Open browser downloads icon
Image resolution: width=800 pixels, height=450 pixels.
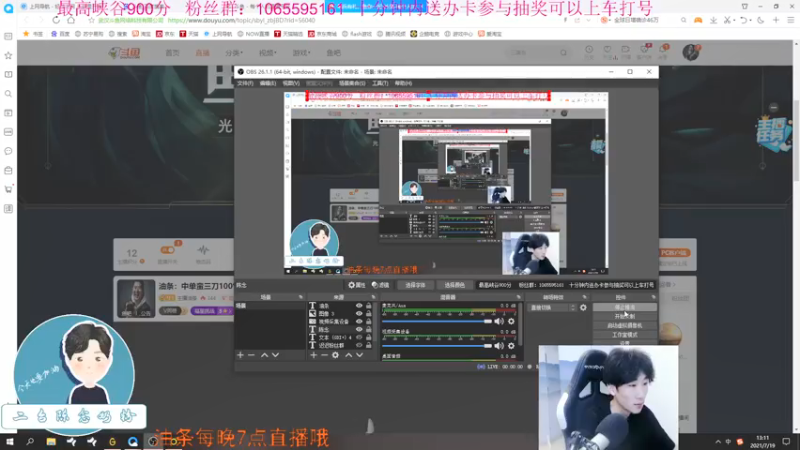[713, 20]
